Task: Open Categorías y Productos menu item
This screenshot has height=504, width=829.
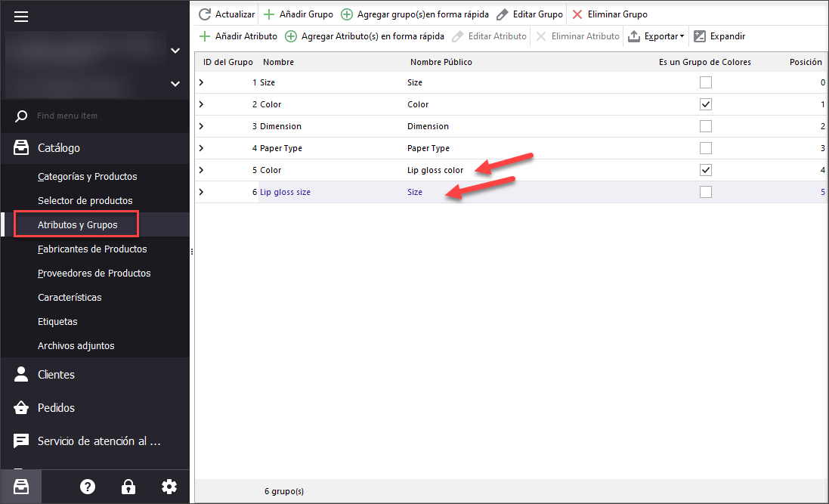Action: point(87,176)
